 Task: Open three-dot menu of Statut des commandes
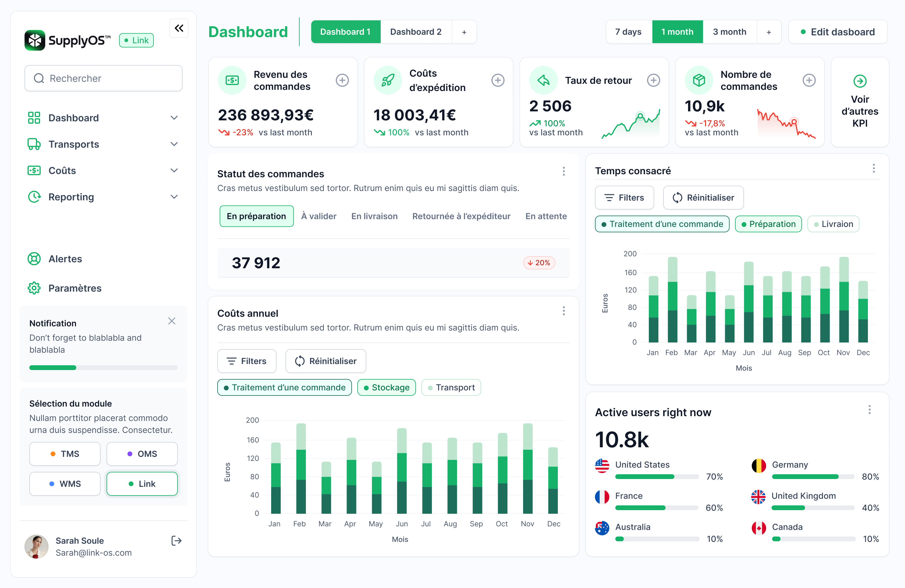(x=564, y=172)
